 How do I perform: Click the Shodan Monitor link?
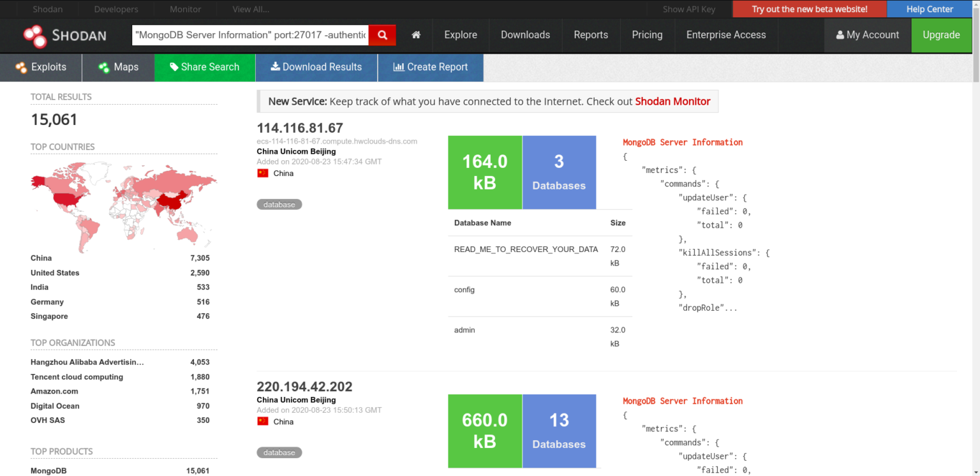(672, 101)
